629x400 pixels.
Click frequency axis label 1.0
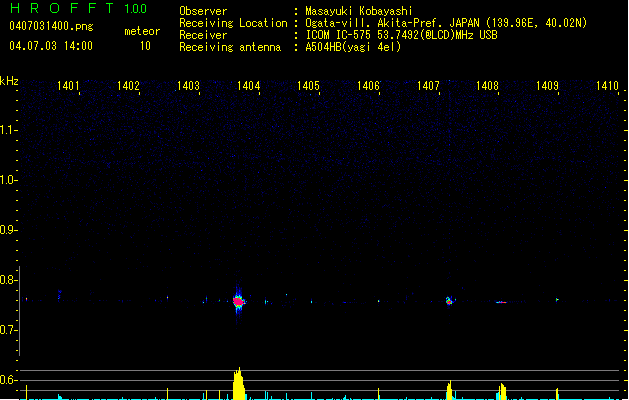point(8,180)
